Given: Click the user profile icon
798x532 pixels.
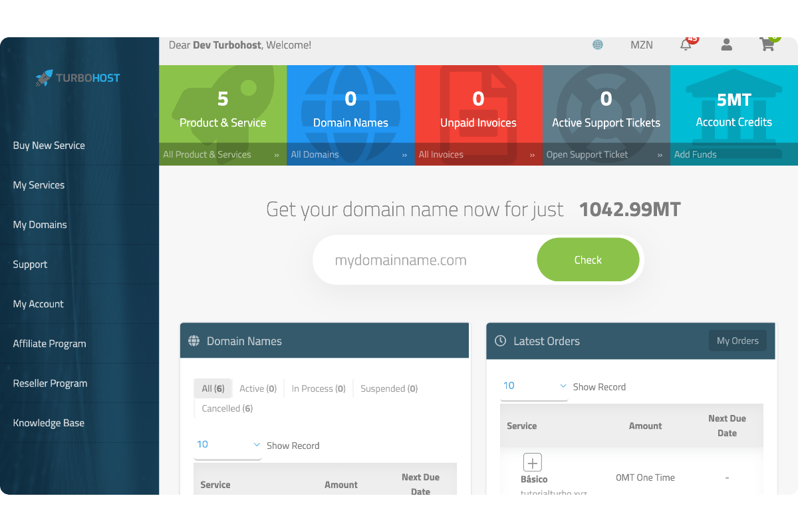Looking at the screenshot, I should click(726, 45).
